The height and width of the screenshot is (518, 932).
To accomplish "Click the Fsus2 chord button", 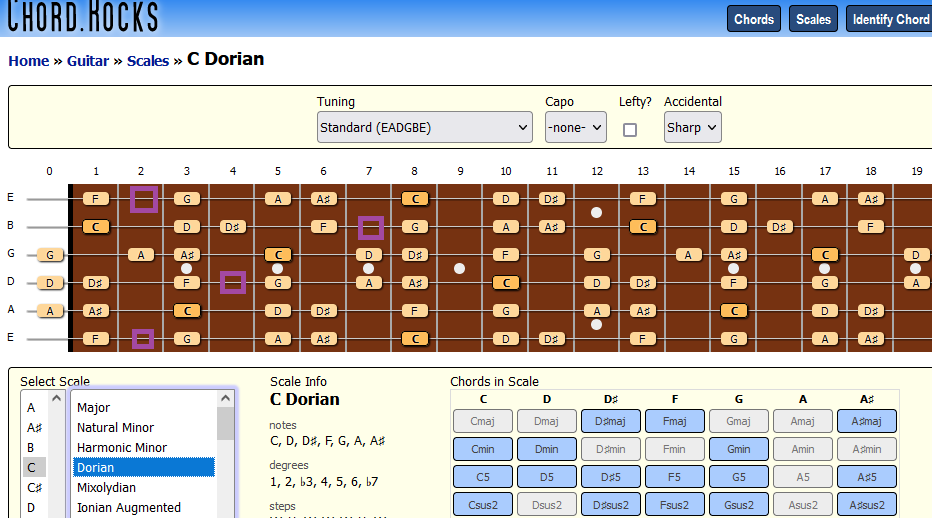I will point(675,505).
